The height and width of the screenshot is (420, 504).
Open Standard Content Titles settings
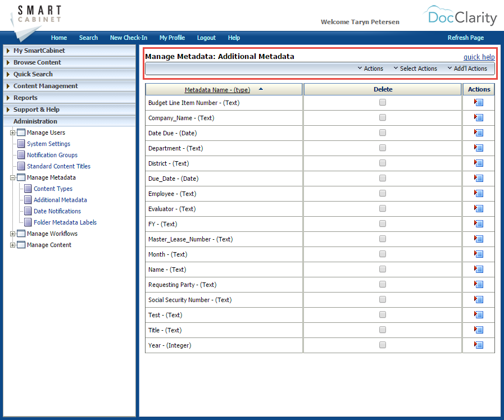point(59,166)
